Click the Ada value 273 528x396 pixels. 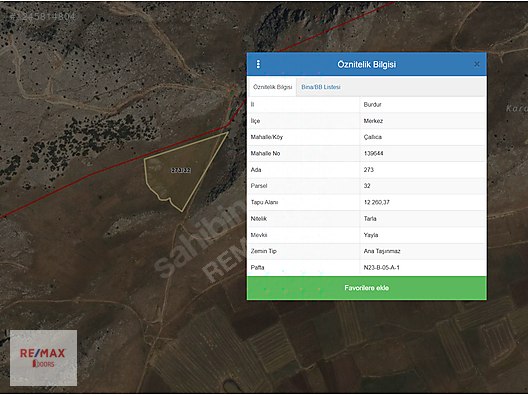[x=368, y=170]
